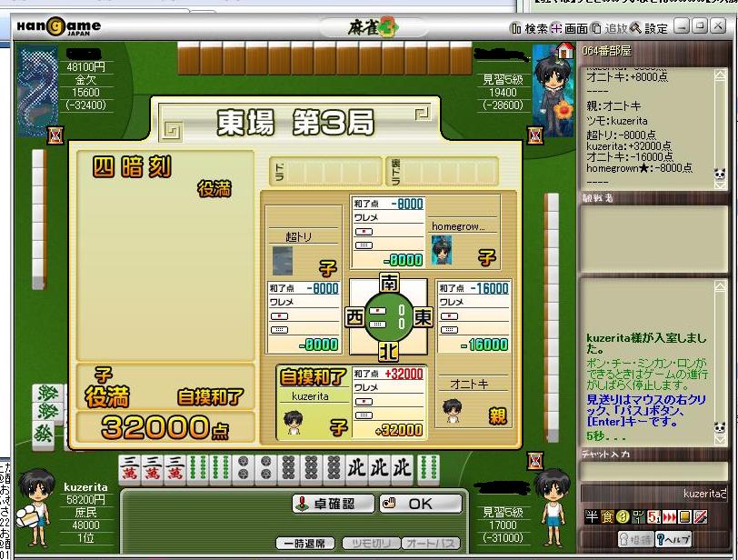Click the kuzeritaさ recipient bar under the chat input
The width and height of the screenshot is (738, 560).
coord(653,494)
